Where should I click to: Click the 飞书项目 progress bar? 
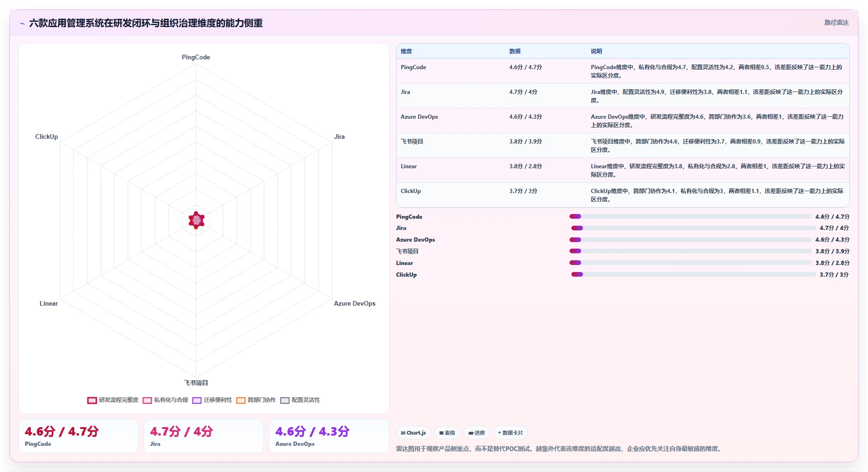[x=690, y=251]
